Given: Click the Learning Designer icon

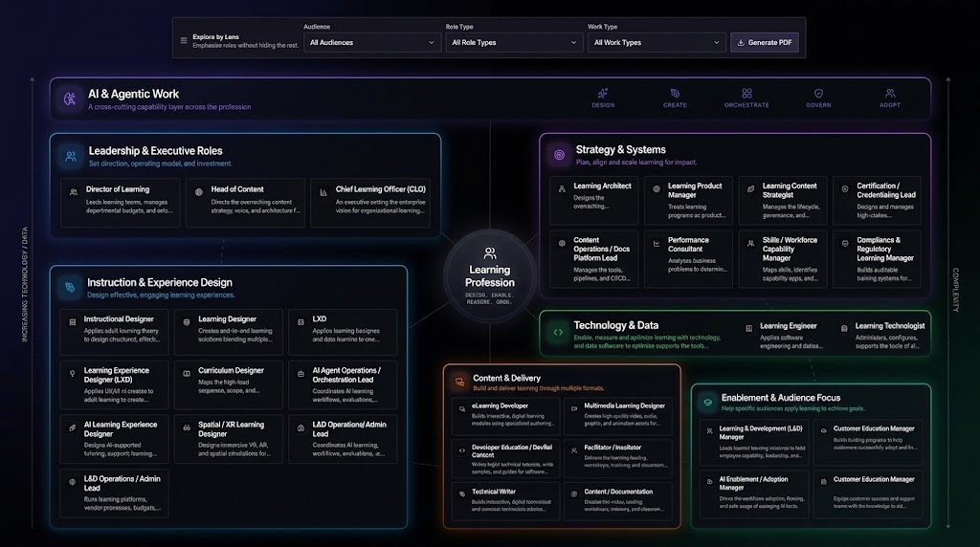Looking at the screenshot, I should (187, 322).
